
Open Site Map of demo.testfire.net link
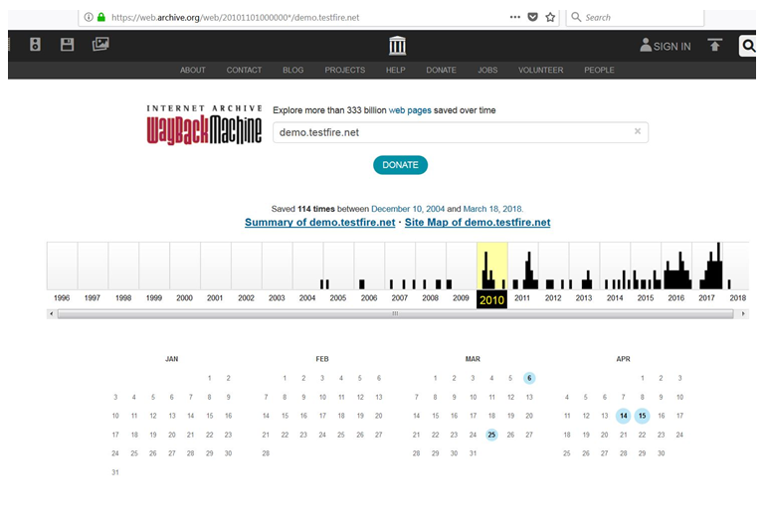(x=478, y=223)
